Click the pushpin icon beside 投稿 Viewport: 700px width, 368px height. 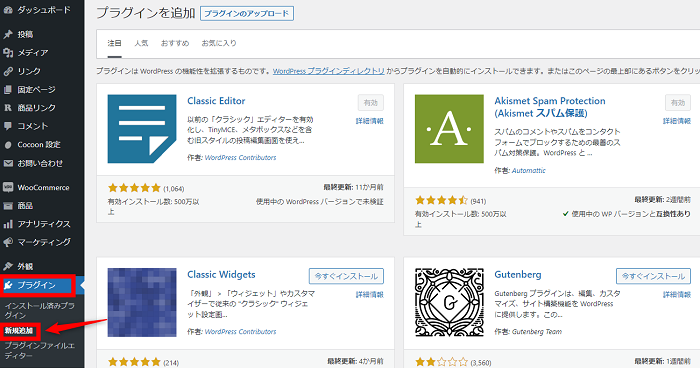pyautogui.click(x=8, y=34)
